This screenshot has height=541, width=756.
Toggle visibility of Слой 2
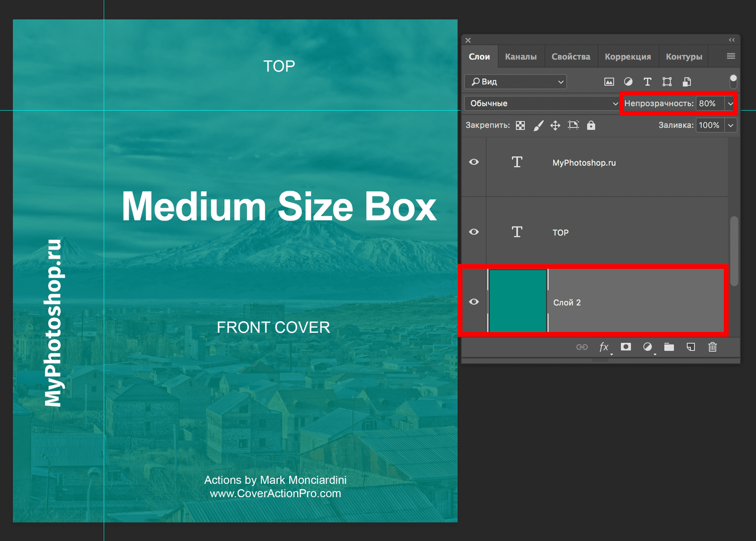pos(474,302)
